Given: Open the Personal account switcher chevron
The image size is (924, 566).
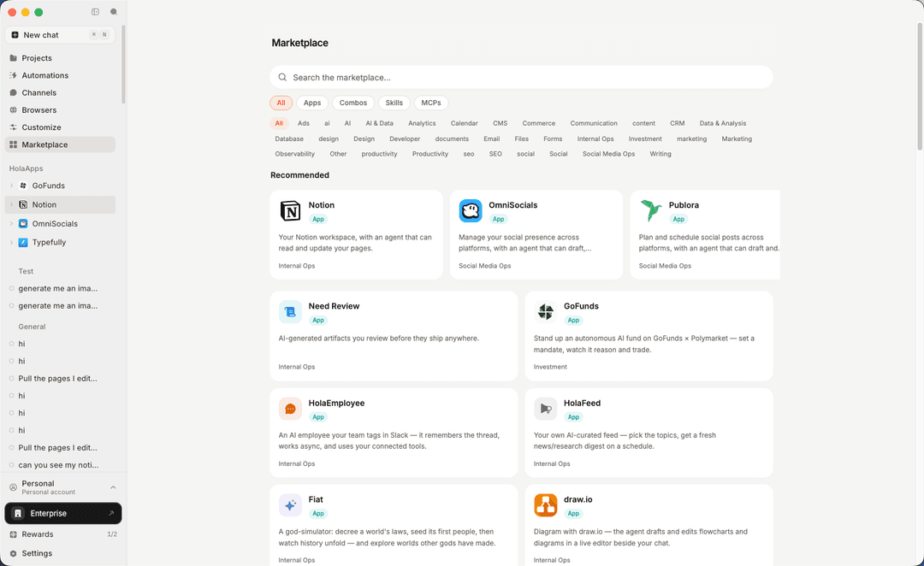Looking at the screenshot, I should tap(113, 487).
